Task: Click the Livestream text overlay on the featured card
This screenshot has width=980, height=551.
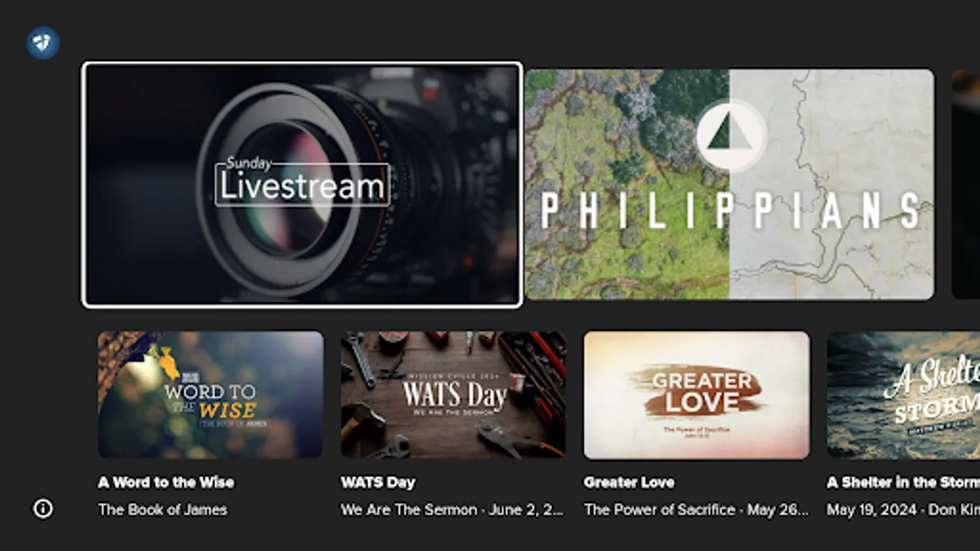Action: click(x=301, y=184)
